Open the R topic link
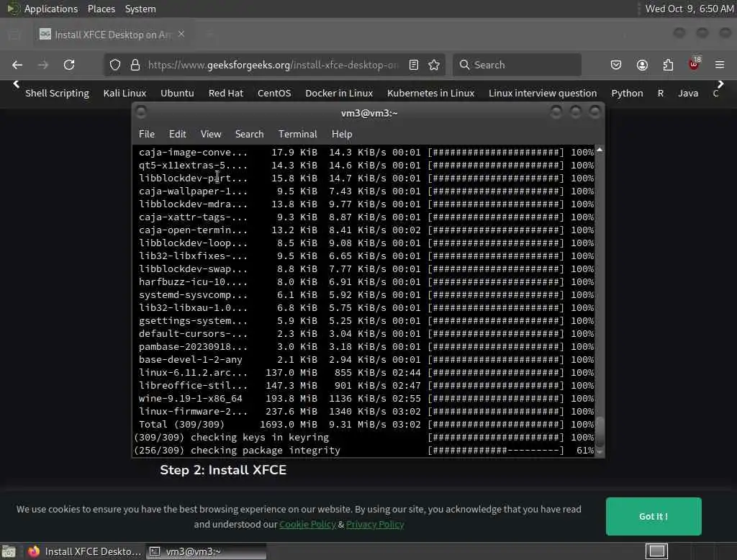The height and width of the screenshot is (560, 737). point(661,93)
